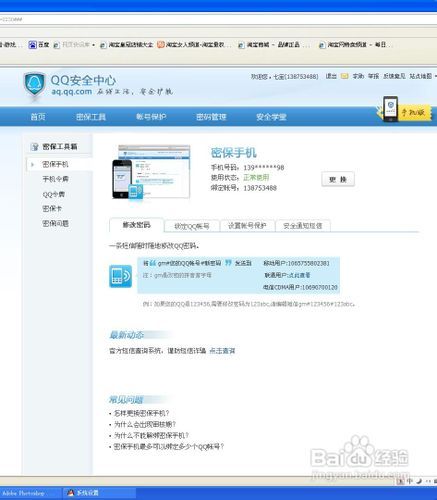
Task: Open the Baidu bookmark paw icon
Action: (x=32, y=45)
